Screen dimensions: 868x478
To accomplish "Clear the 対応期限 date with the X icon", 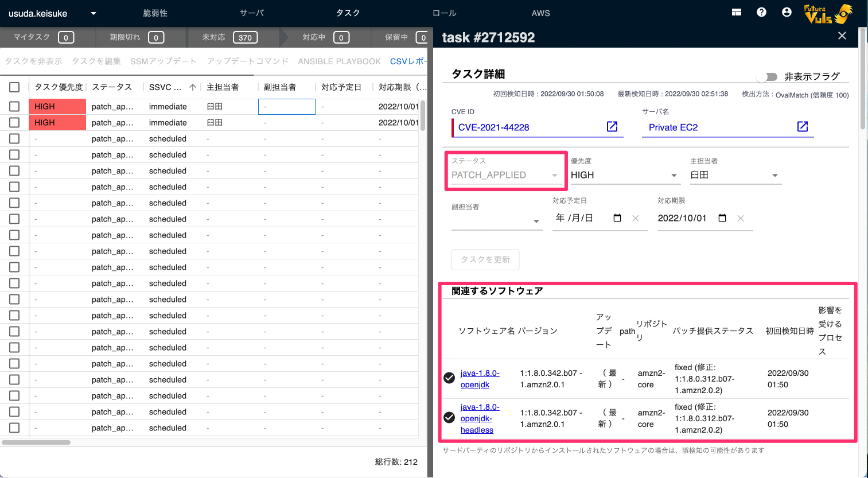I will [741, 218].
